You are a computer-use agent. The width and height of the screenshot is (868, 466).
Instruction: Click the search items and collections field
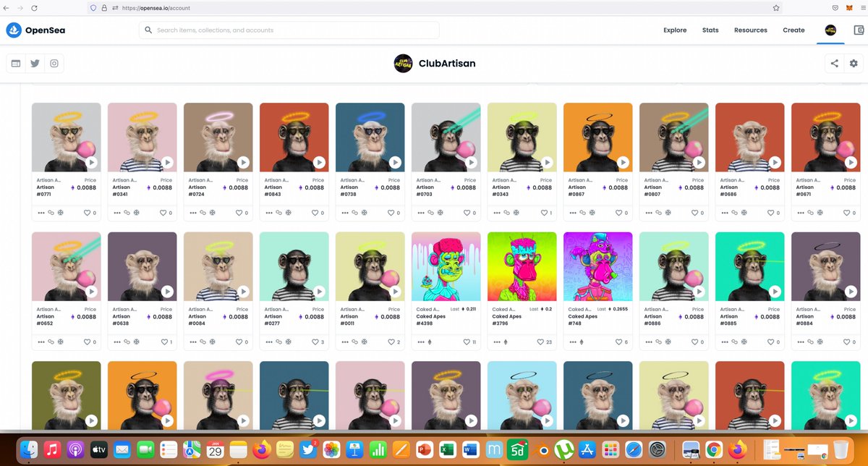pyautogui.click(x=289, y=30)
